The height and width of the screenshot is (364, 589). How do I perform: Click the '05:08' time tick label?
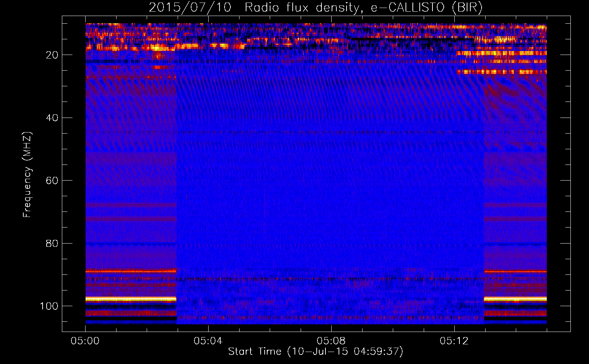pyautogui.click(x=331, y=341)
